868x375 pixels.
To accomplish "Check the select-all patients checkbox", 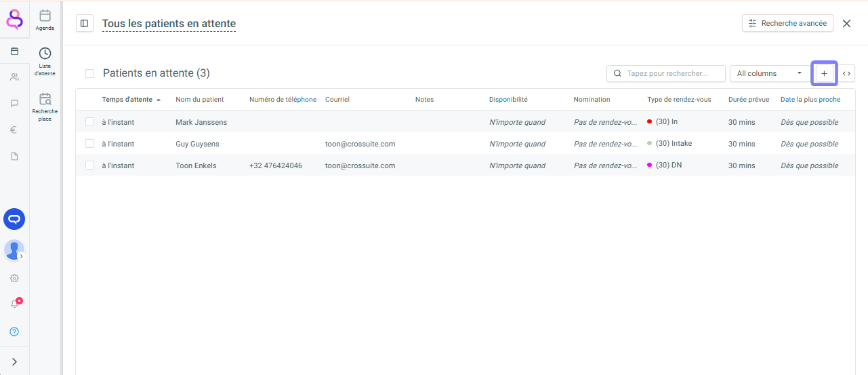I will [89, 73].
